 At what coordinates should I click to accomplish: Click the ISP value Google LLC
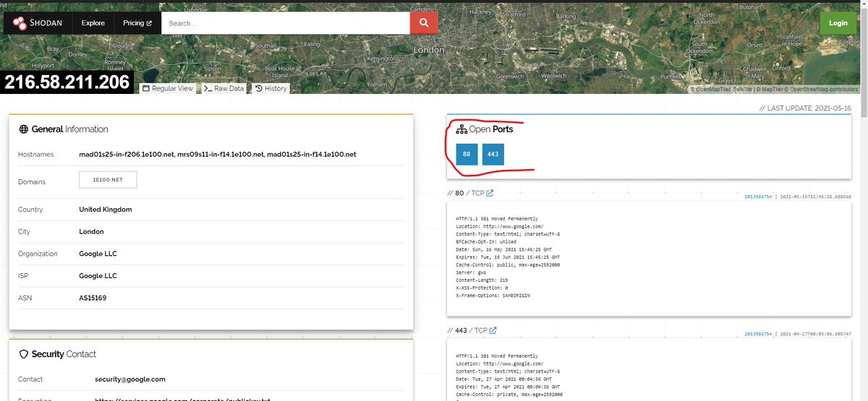pos(98,276)
